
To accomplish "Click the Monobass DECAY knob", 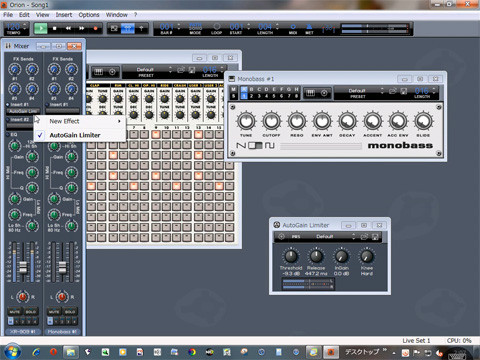I will click(x=347, y=121).
